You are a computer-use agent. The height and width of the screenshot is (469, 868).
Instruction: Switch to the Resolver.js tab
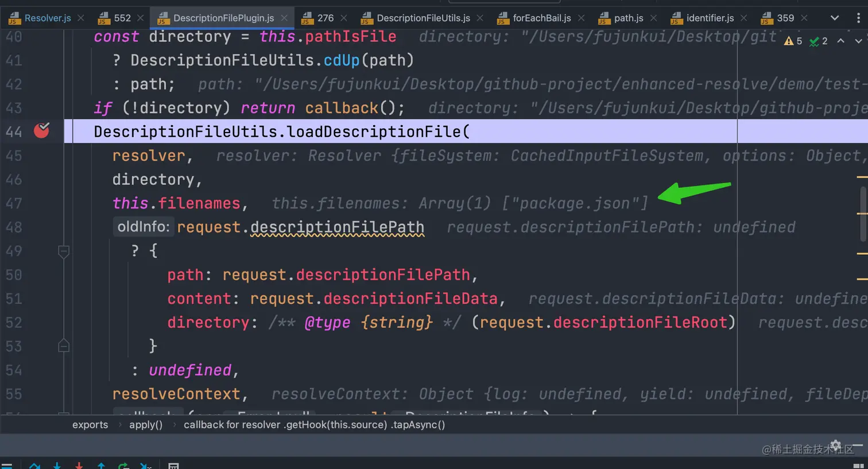47,18
